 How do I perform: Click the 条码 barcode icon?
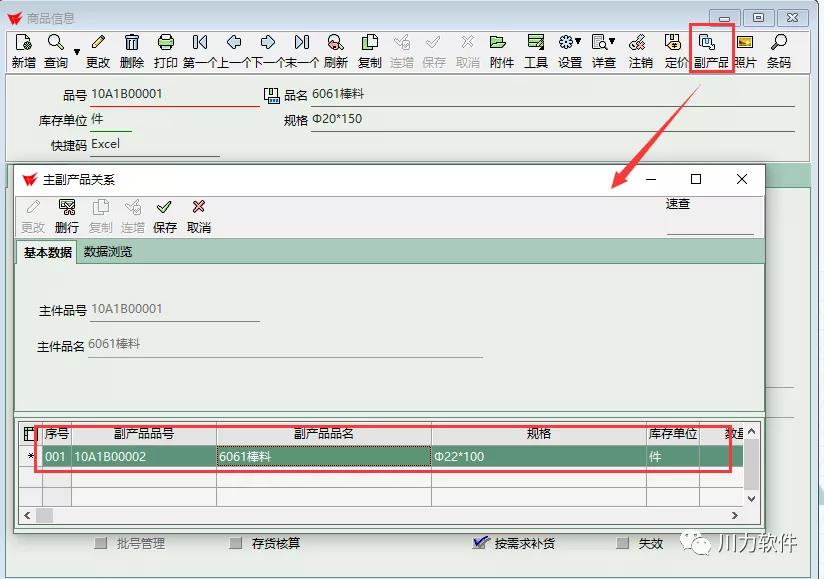tap(778, 43)
